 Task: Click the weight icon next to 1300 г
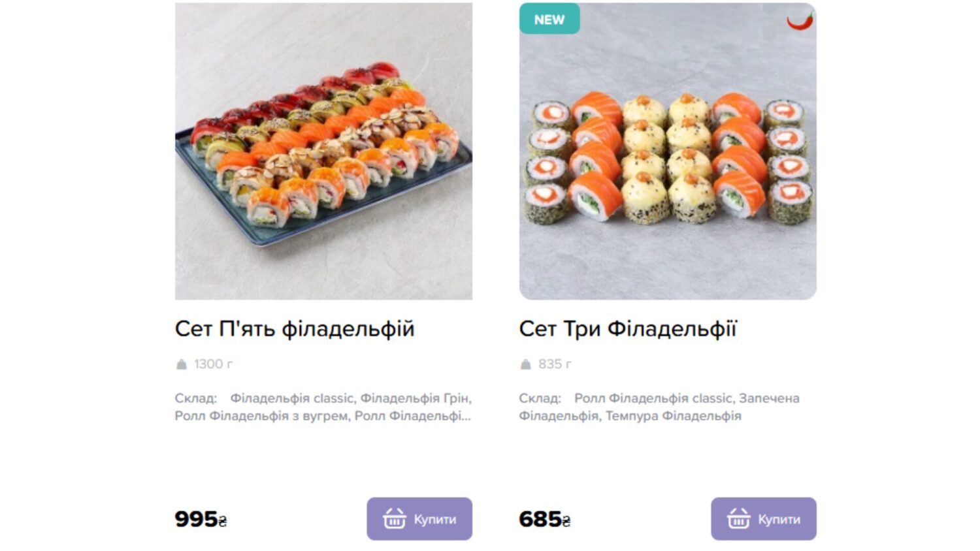182,364
